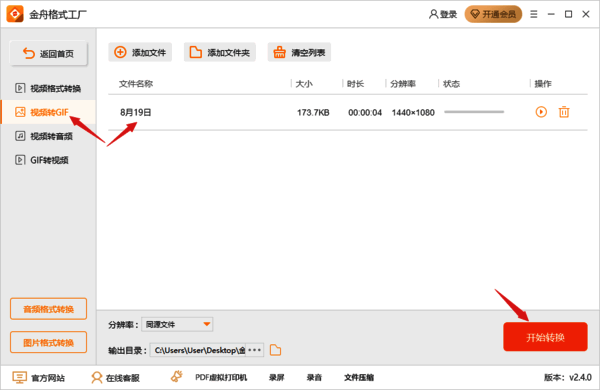Open the hamburger menu icon
The width and height of the screenshot is (600, 390).
533,15
